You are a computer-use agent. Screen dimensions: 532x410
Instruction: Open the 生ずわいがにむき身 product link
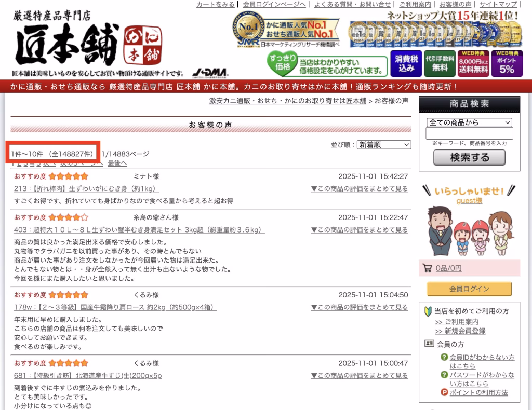(x=86, y=188)
